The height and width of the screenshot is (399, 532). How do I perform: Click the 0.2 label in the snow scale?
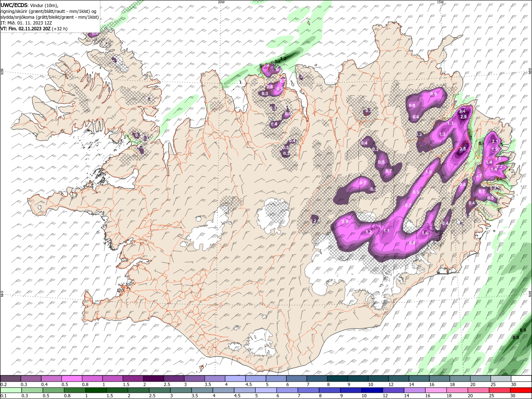point(3,384)
